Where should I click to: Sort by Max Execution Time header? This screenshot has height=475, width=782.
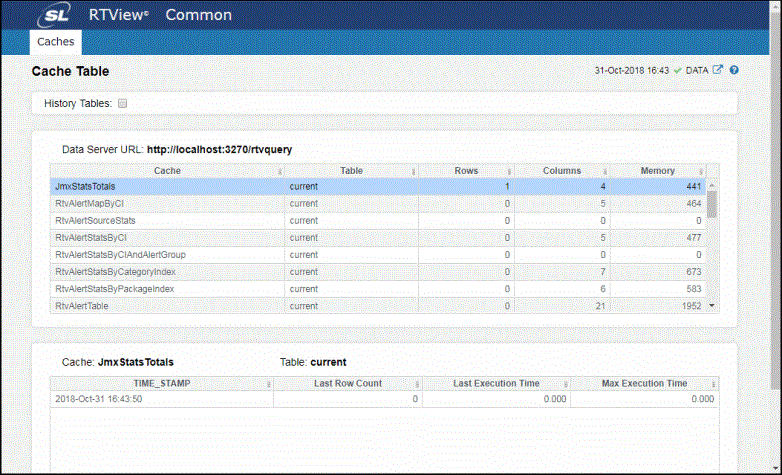coord(643,384)
